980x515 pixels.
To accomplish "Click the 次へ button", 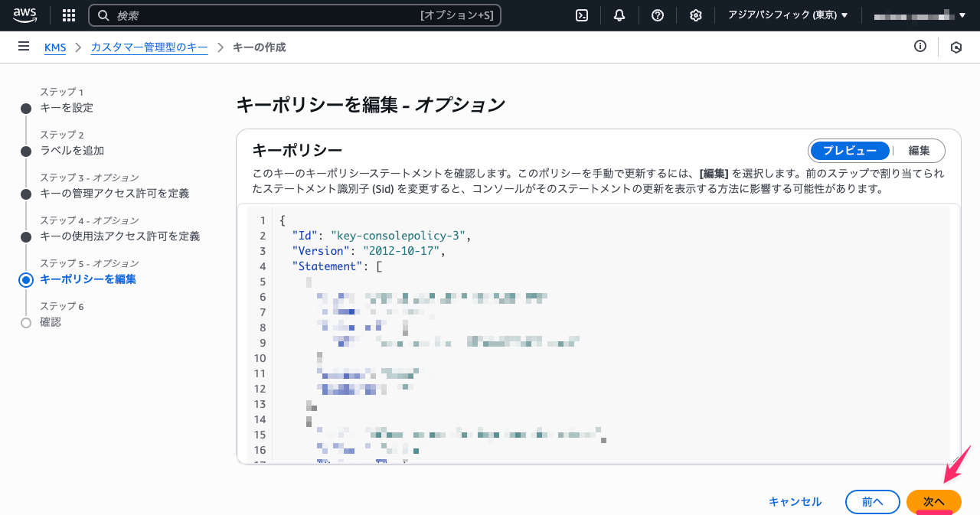I will 934,502.
